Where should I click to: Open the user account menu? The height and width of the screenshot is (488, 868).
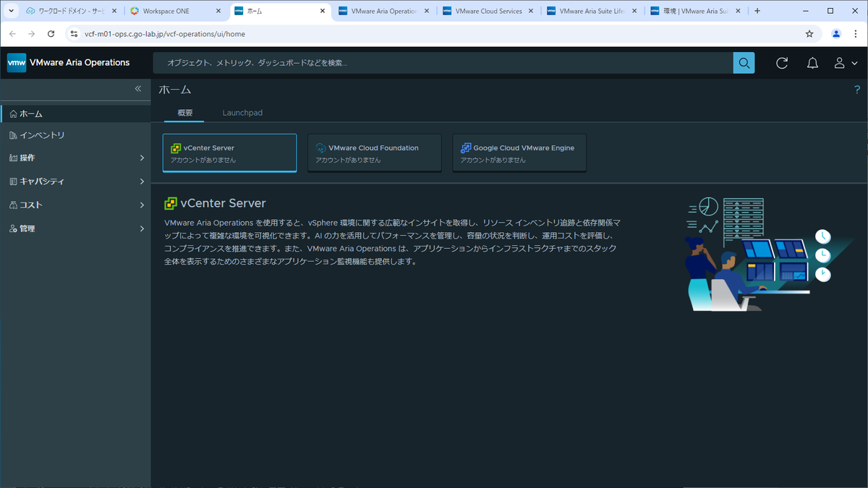pyautogui.click(x=845, y=63)
